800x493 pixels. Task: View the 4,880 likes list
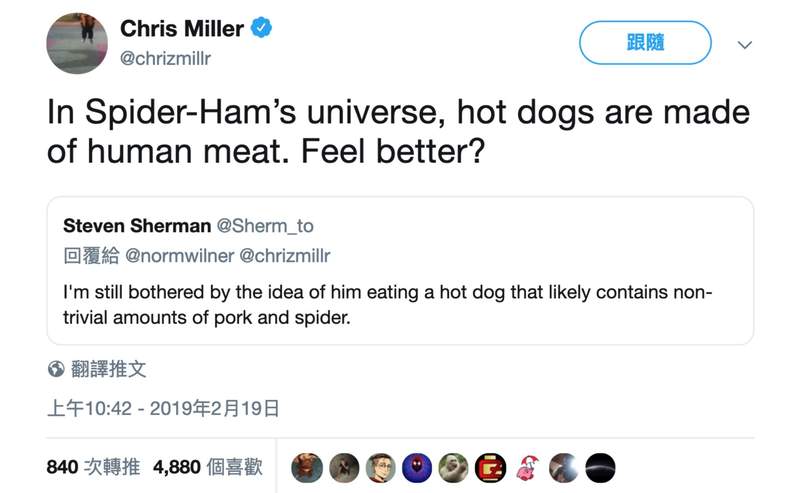coord(207,467)
